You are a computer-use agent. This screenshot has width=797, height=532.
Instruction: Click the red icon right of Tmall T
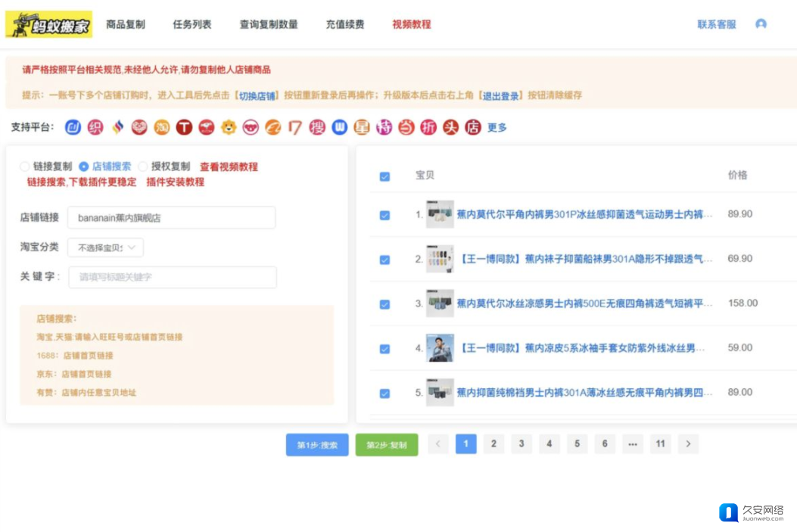click(207, 127)
